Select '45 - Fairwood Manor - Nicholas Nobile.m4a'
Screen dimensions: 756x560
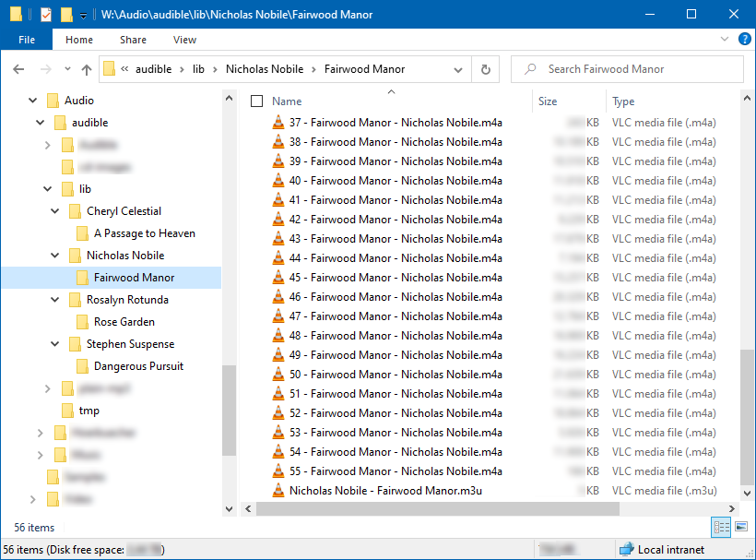click(x=396, y=278)
